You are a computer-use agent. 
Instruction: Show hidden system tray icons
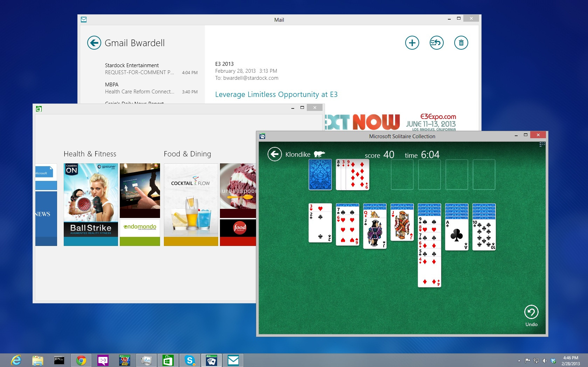[519, 361]
